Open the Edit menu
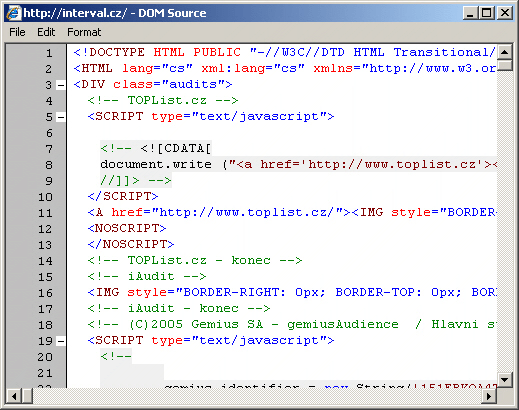The width and height of the screenshot is (519, 410). [46, 32]
